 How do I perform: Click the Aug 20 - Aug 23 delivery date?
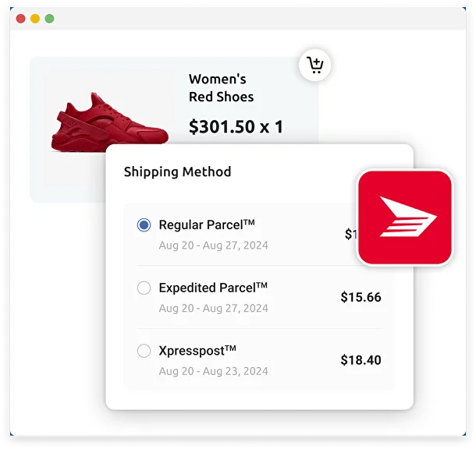point(213,371)
